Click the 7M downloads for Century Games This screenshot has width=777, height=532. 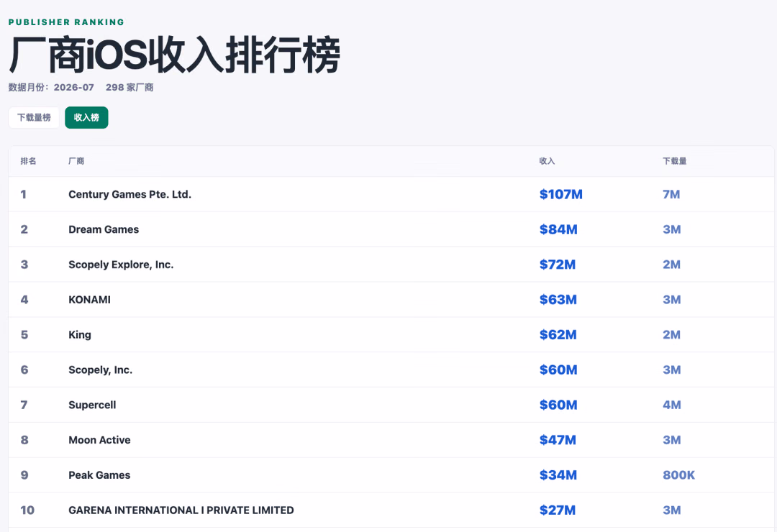671,194
